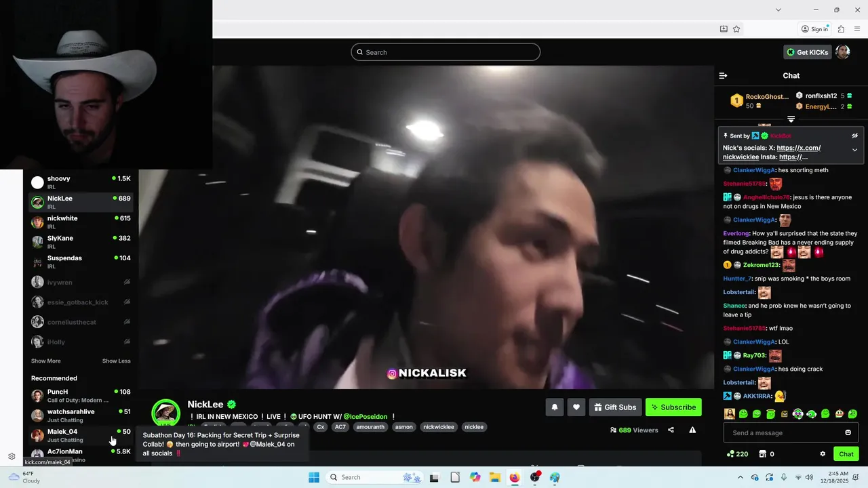Select the amouranth tag
The height and width of the screenshot is (488, 868).
[x=370, y=427]
